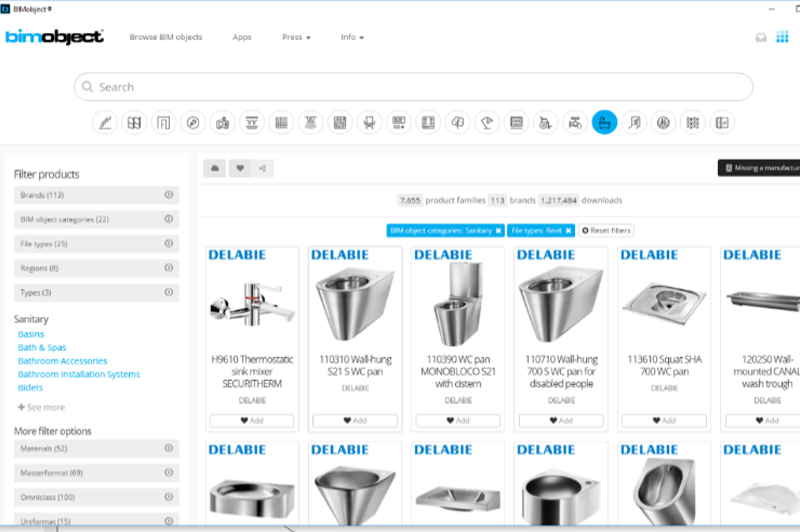Toggle Add favorite for 113610 Squat SHA 700

pyautogui.click(x=664, y=420)
